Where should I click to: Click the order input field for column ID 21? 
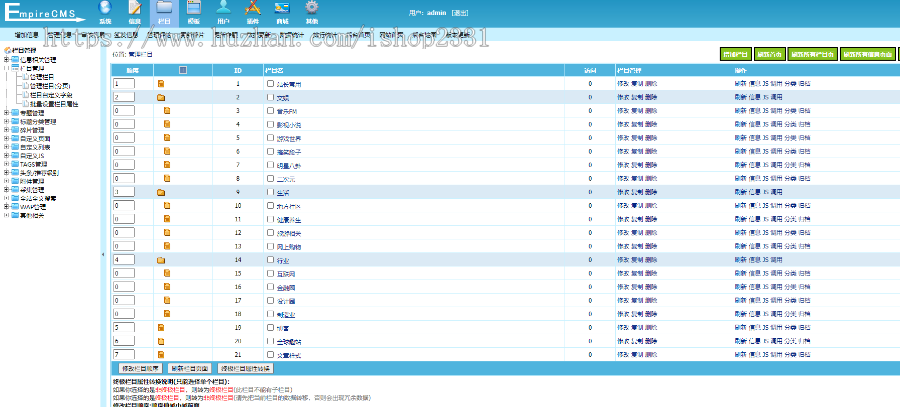point(124,355)
